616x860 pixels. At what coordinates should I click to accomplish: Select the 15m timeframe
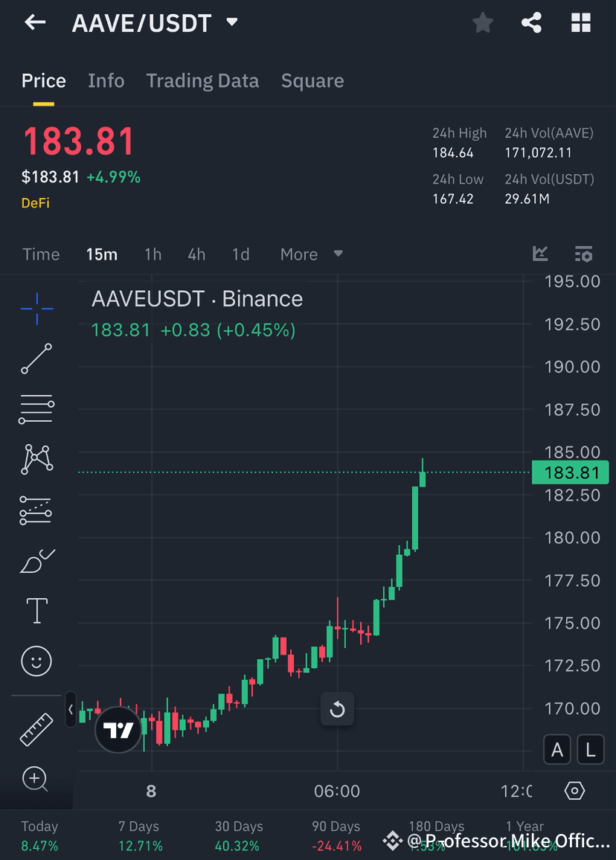coord(102,254)
